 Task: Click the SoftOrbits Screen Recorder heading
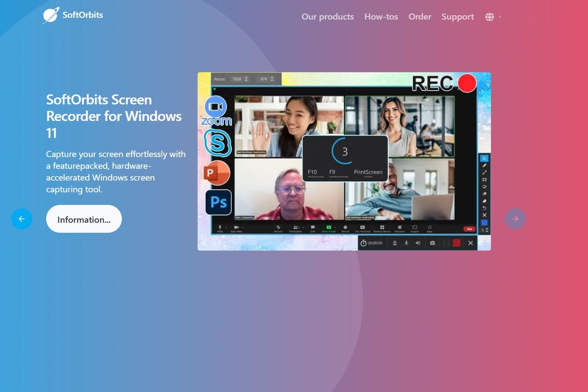(x=114, y=116)
